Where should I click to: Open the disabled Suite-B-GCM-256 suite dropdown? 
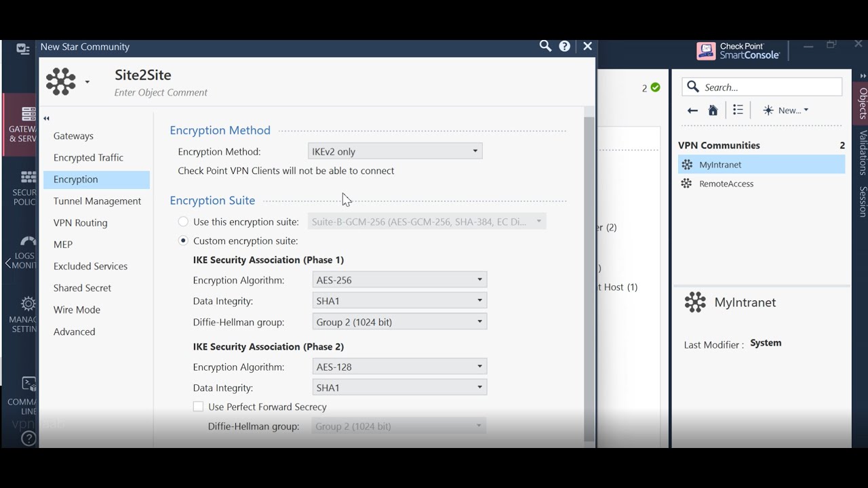pos(427,221)
